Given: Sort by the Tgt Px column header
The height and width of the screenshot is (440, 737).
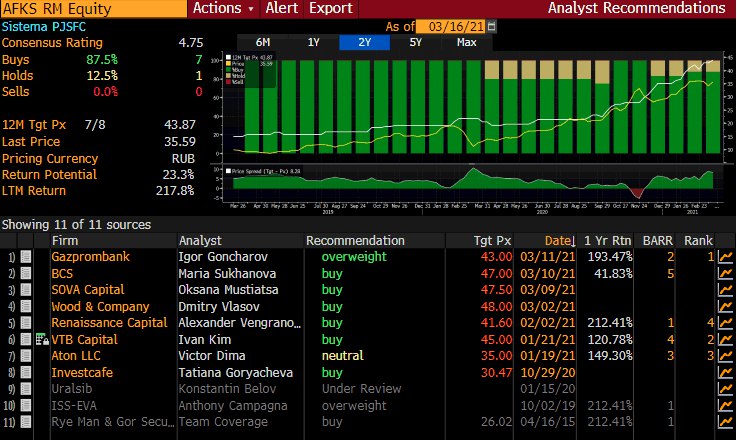Looking at the screenshot, I should pyautogui.click(x=479, y=241).
